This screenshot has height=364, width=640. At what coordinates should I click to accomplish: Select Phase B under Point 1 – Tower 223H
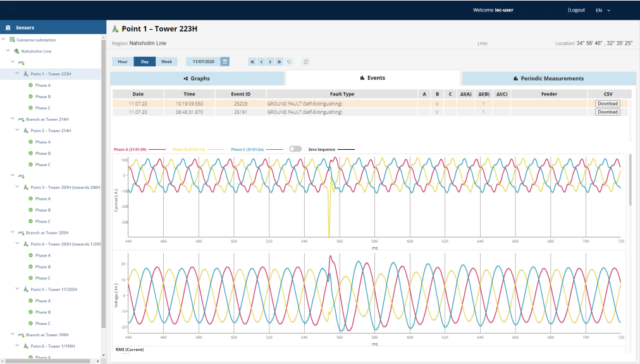(42, 97)
